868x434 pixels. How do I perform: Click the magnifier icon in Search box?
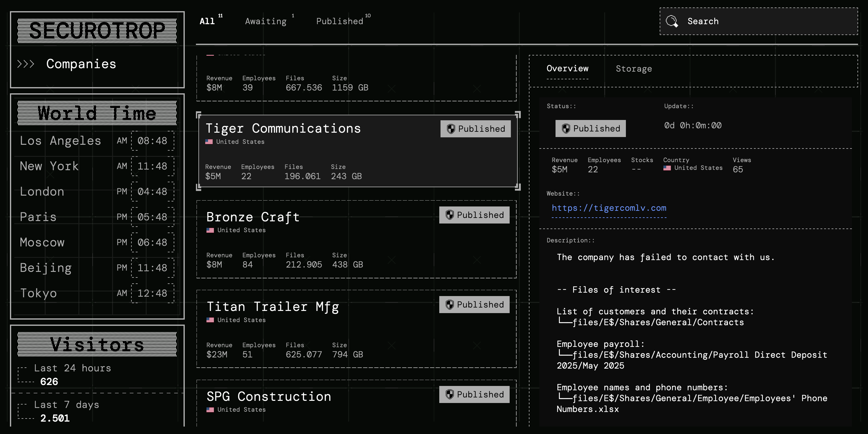point(671,21)
